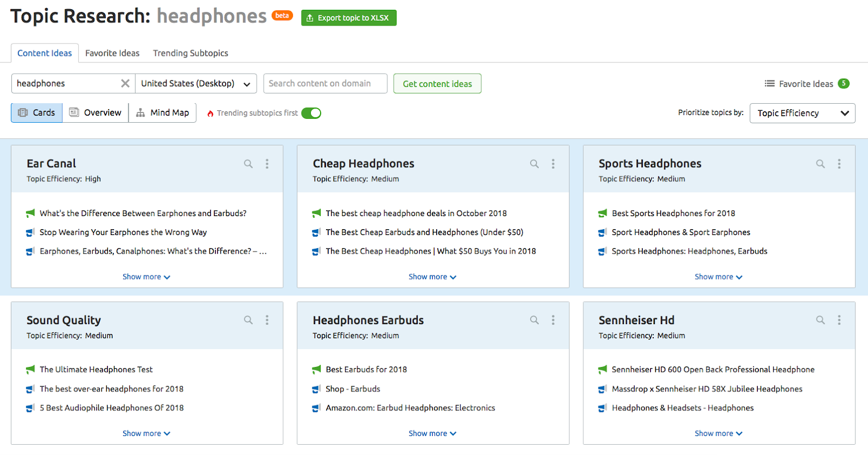The width and height of the screenshot is (868, 455).
Task: Expand Show more on Sennheiser Hd card
Action: tap(719, 433)
